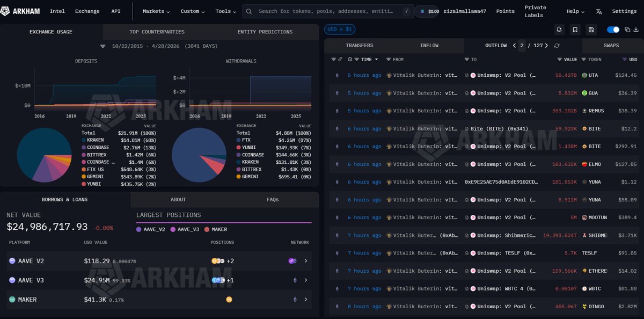Click the WBTC token icon

coord(584,288)
